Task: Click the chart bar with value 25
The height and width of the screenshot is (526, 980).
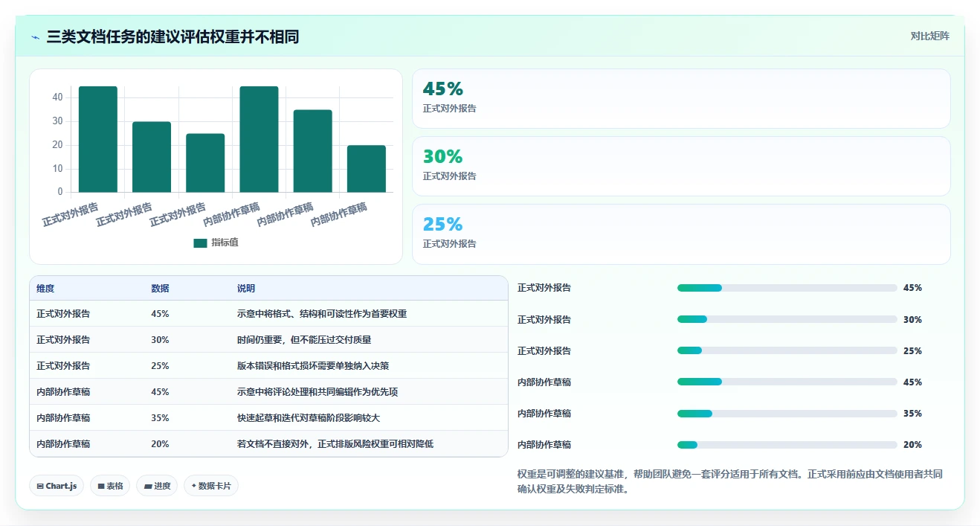Action: click(x=205, y=163)
